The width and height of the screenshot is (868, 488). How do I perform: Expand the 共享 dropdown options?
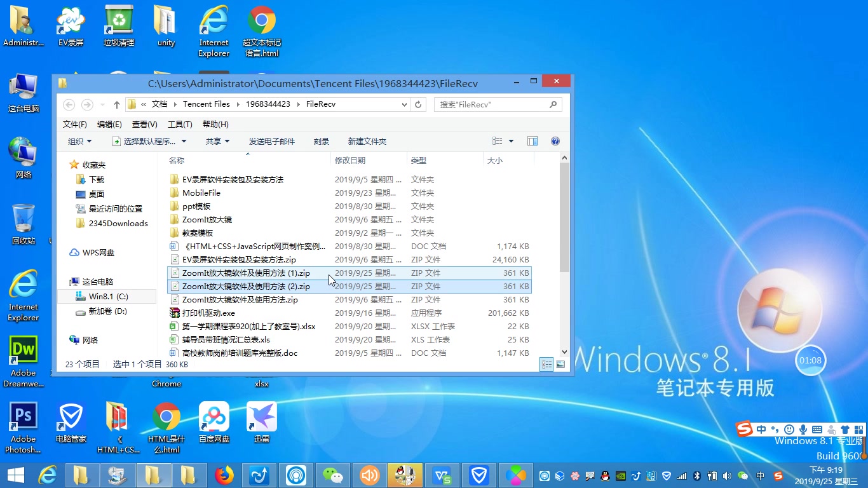click(x=218, y=140)
